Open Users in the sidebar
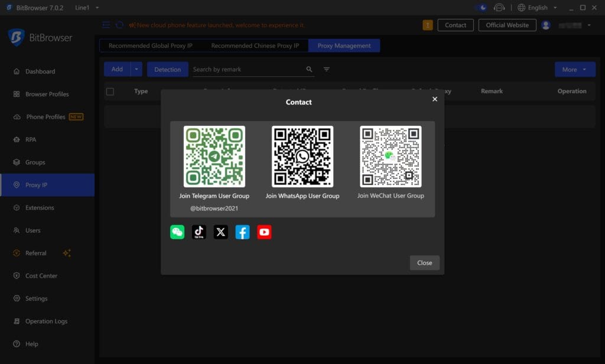Screen dimensions: 605x364 point(47,230)
